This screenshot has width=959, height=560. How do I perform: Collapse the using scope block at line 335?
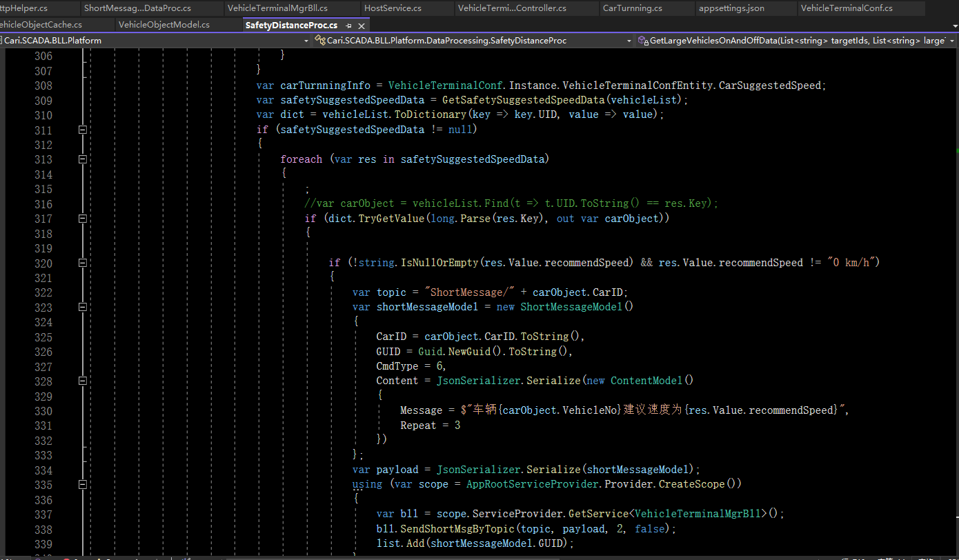83,484
